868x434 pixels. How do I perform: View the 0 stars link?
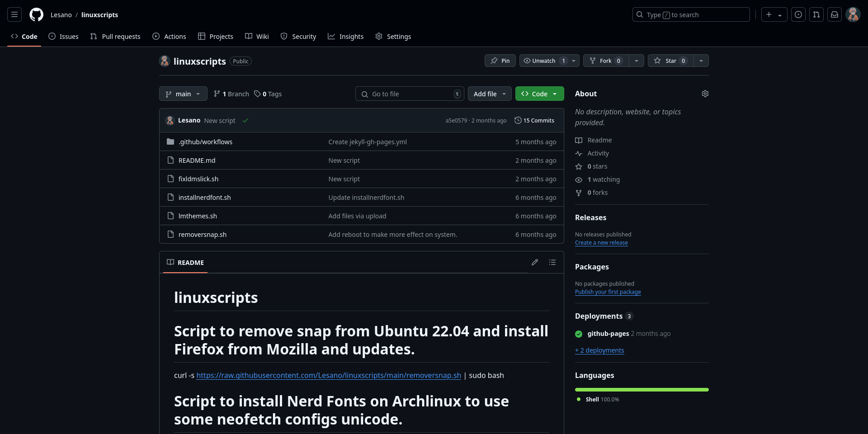[591, 166]
